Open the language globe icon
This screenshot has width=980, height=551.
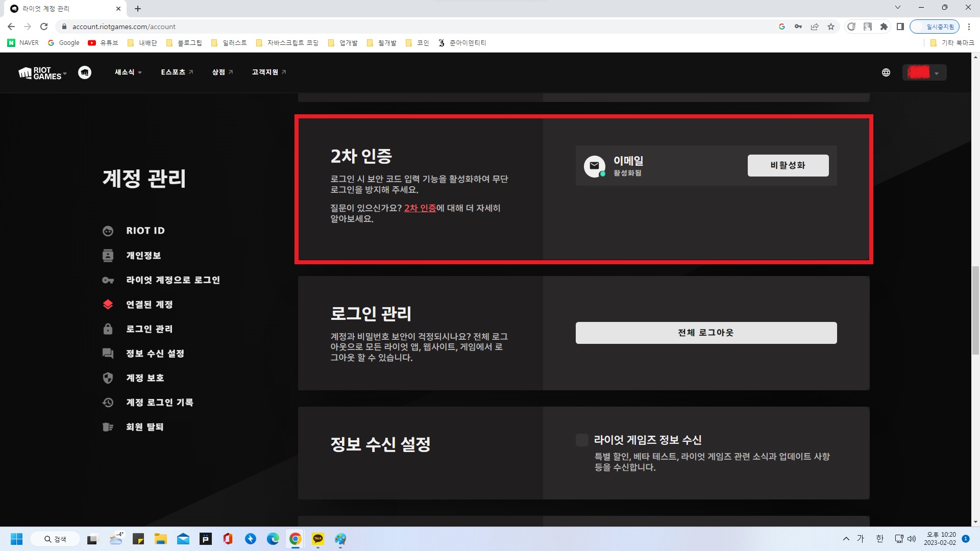click(x=886, y=72)
